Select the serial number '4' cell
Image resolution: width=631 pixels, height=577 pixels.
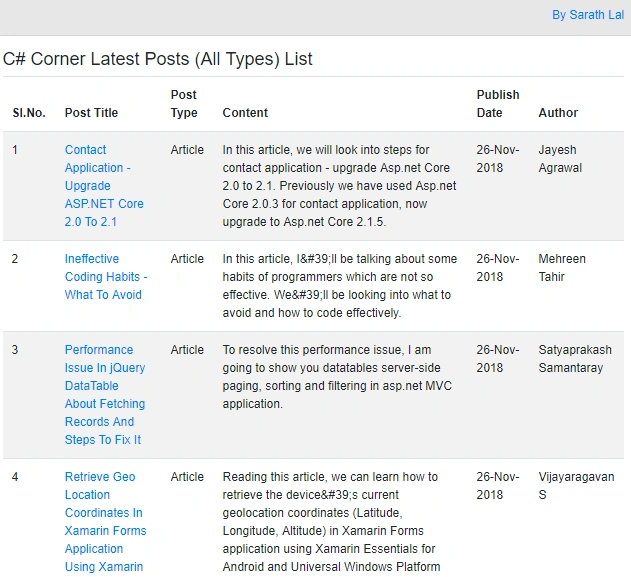15,477
